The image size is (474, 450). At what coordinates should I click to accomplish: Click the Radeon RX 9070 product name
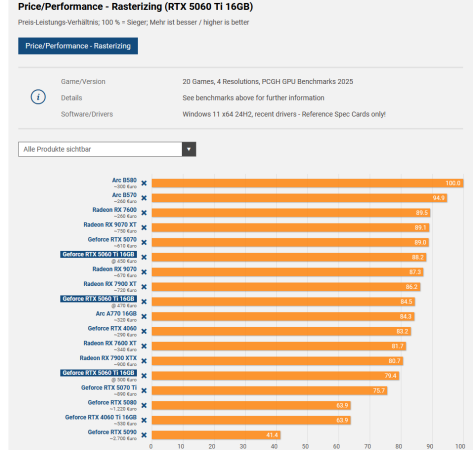[x=114, y=269]
